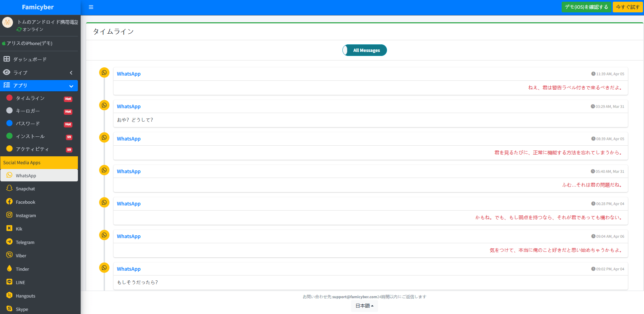Click WhatsApp timeline icon for 09:02 PM message
This screenshot has height=314, width=644.
pyautogui.click(x=104, y=268)
